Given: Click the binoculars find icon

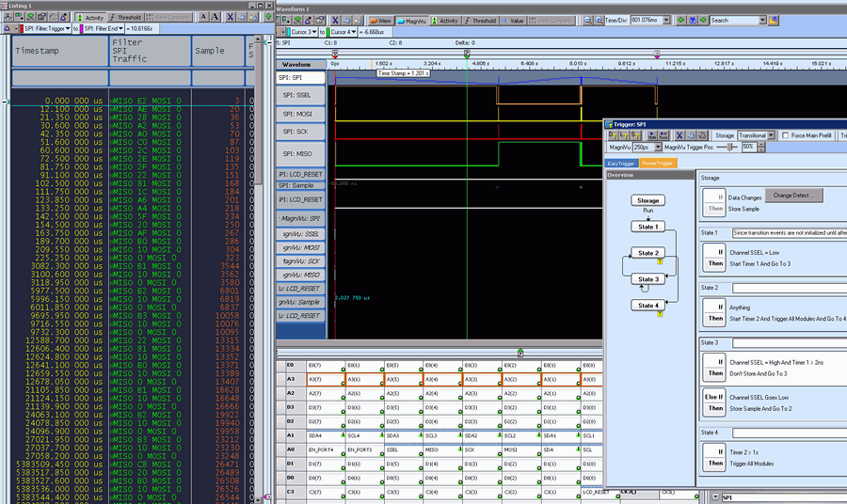Looking at the screenshot, I should [x=693, y=21].
